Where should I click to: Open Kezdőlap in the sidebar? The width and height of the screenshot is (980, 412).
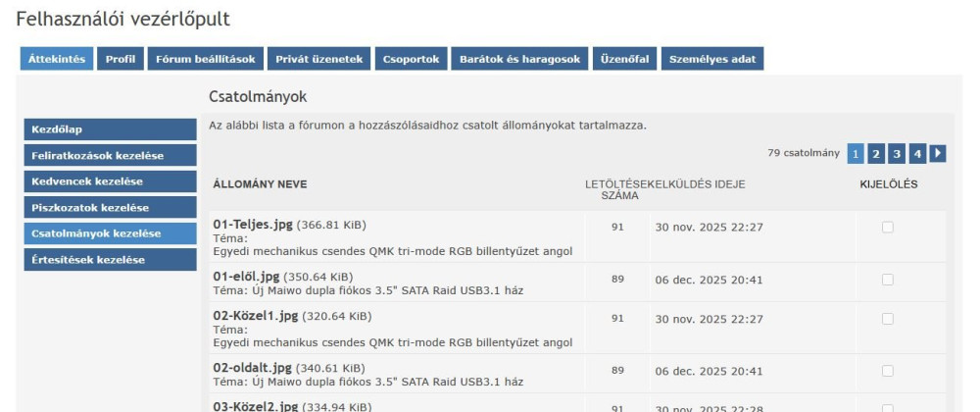tap(109, 130)
